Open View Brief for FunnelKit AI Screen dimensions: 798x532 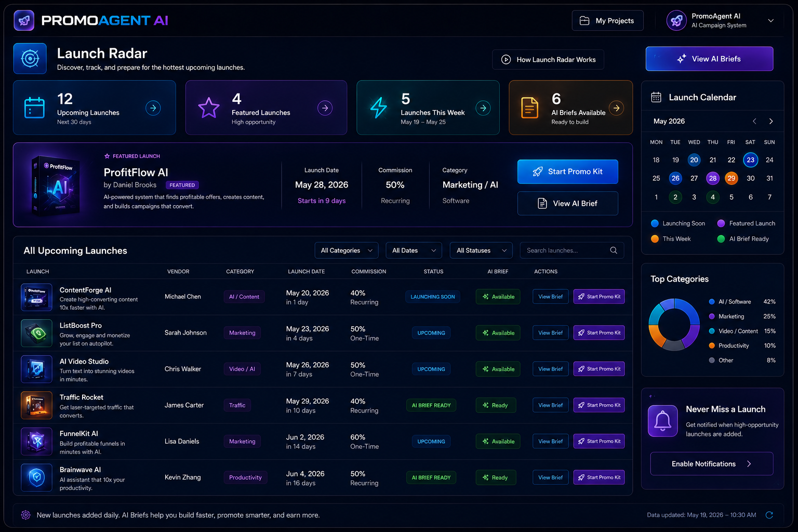(x=551, y=441)
